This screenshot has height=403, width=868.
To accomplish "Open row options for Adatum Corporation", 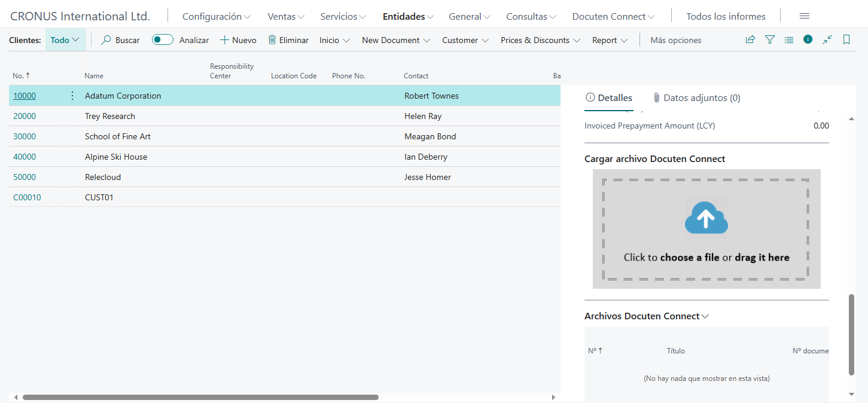I will tap(72, 96).
